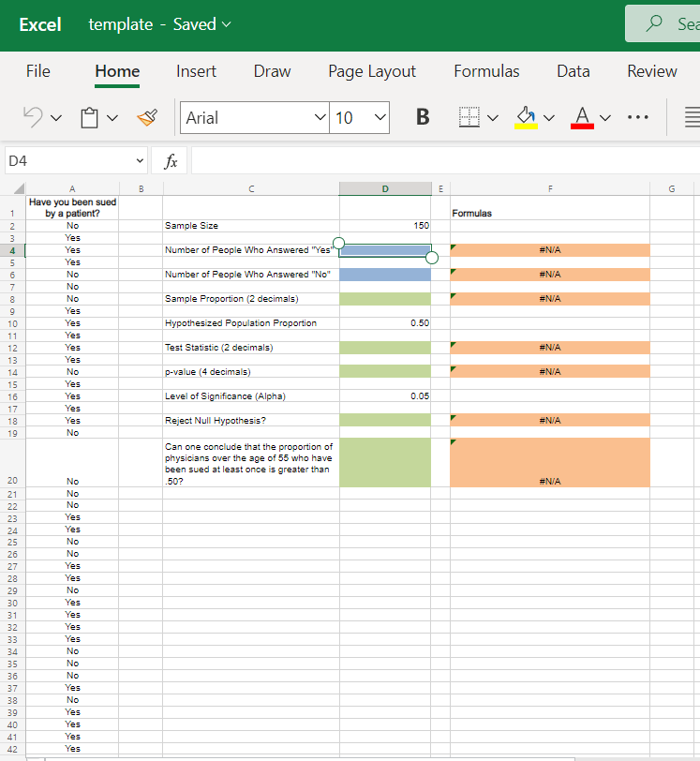Open the Insert tab

(196, 71)
